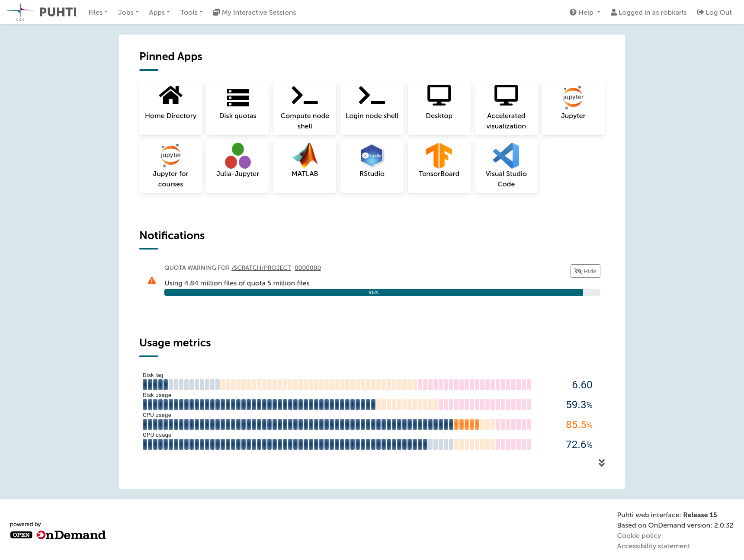Launch Compute node shell
This screenshot has width=744, height=560.
305,108
